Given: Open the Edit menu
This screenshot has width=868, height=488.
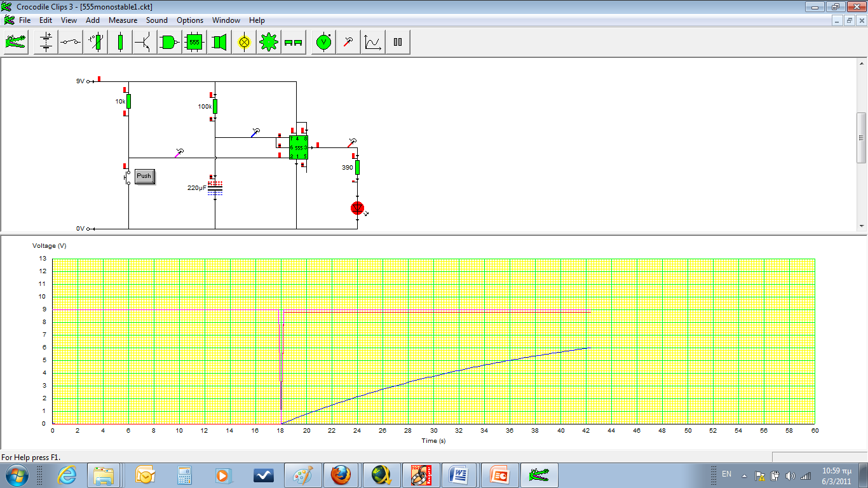Looking at the screenshot, I should (46, 20).
